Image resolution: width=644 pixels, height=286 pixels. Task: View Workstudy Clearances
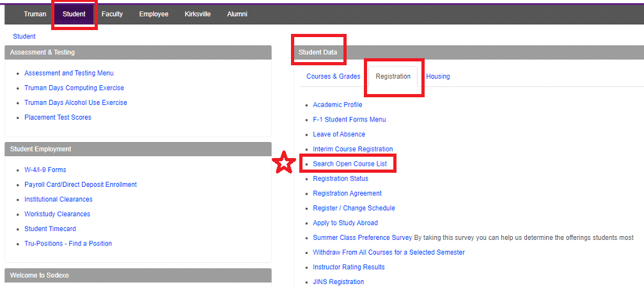[x=57, y=214]
